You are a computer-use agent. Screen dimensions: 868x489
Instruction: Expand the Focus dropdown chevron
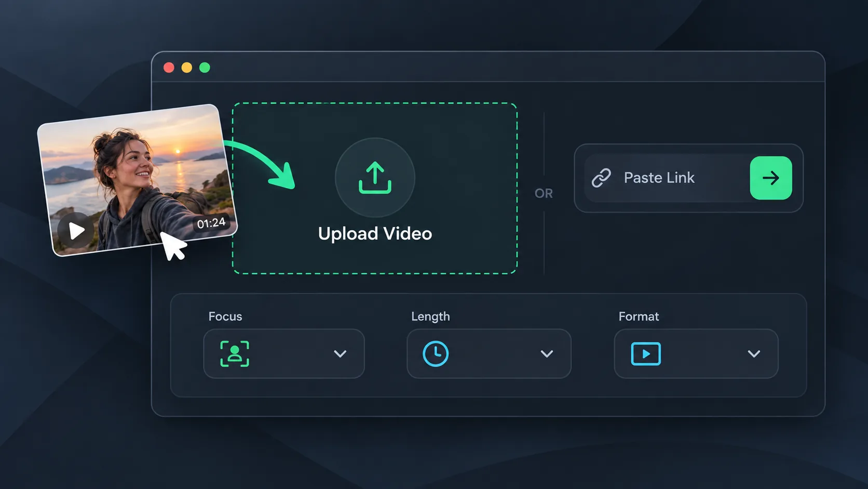point(340,354)
